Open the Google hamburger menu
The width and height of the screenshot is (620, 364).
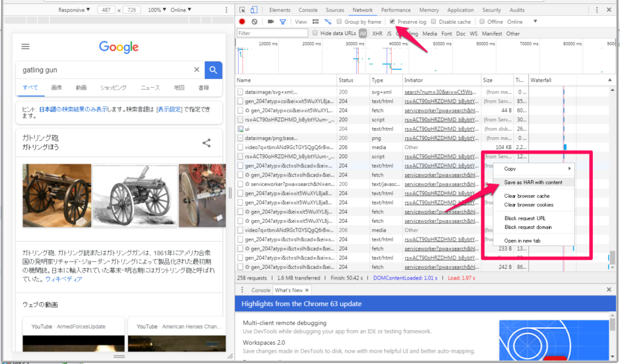pyautogui.click(x=26, y=47)
